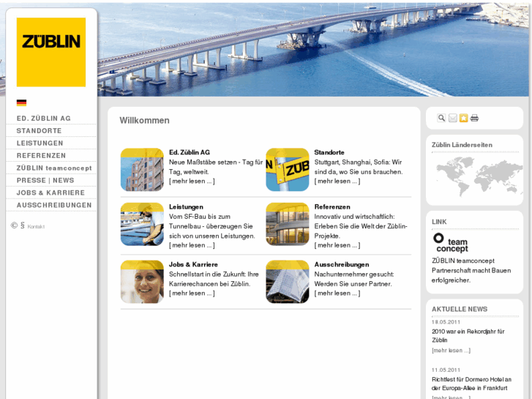Bookmark page with the star icon

[x=463, y=118]
